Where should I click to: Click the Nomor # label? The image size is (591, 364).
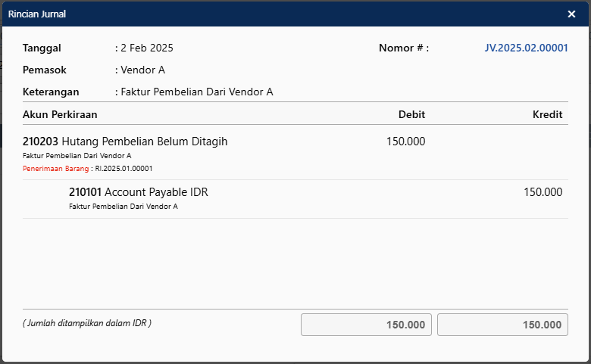click(x=403, y=48)
